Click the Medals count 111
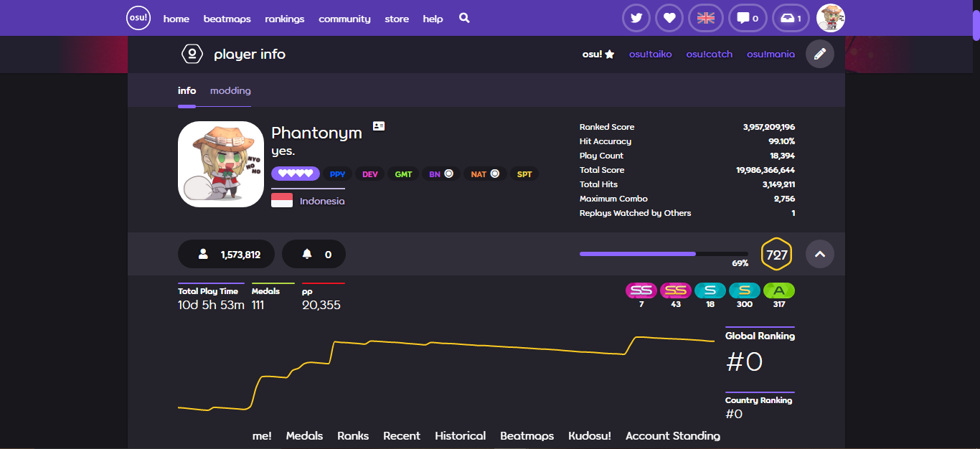Screen dimensions: 980x449 pos(258,305)
